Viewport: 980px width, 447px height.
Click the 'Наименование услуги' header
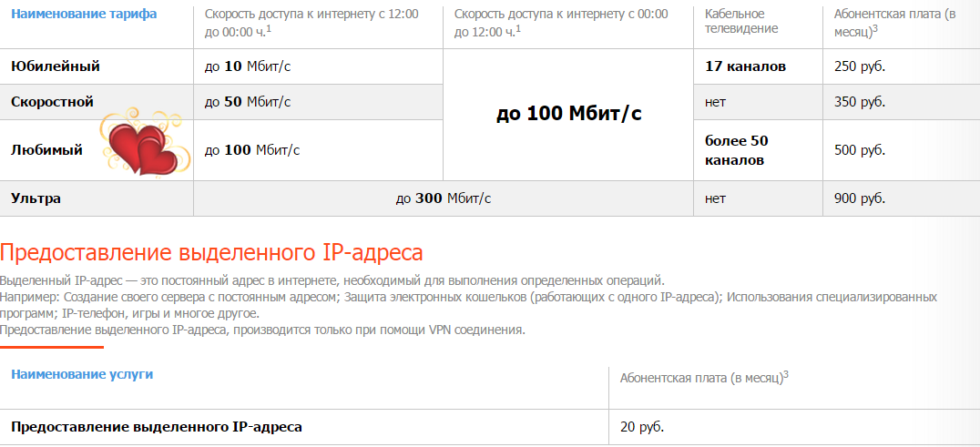(82, 374)
